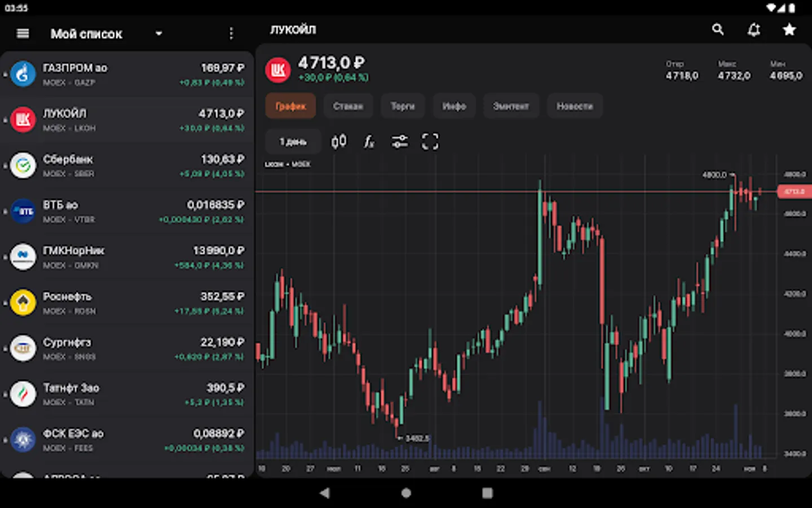Select ГАЗПРОМ ао in the watchlist
Screen dimensions: 812x508
[127, 75]
